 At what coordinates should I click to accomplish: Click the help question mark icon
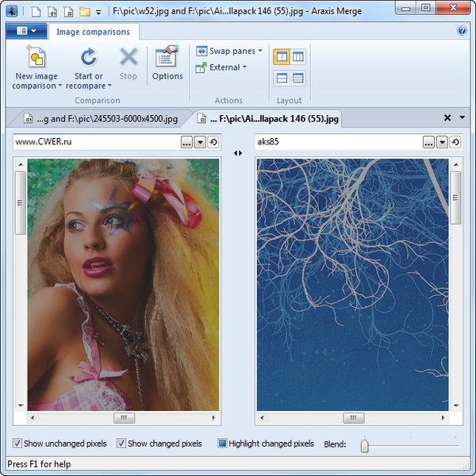click(x=462, y=31)
